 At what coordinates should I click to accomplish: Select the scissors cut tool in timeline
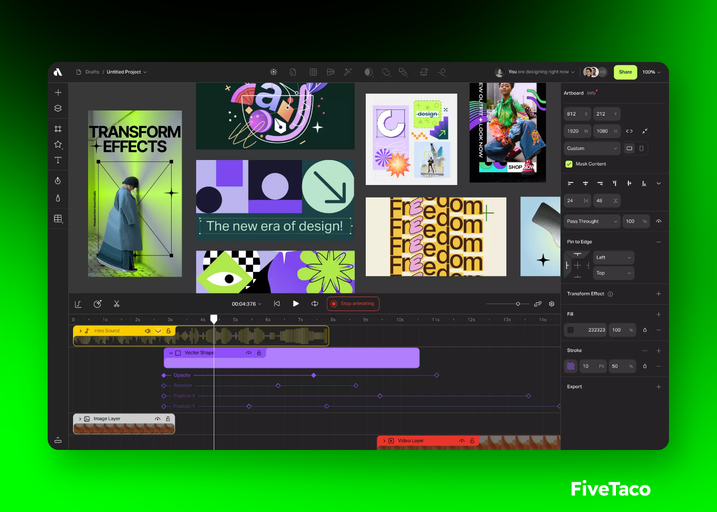click(117, 304)
